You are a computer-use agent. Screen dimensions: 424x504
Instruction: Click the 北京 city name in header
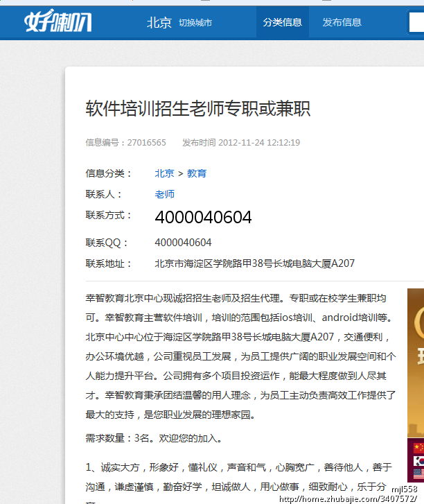pyautogui.click(x=159, y=23)
